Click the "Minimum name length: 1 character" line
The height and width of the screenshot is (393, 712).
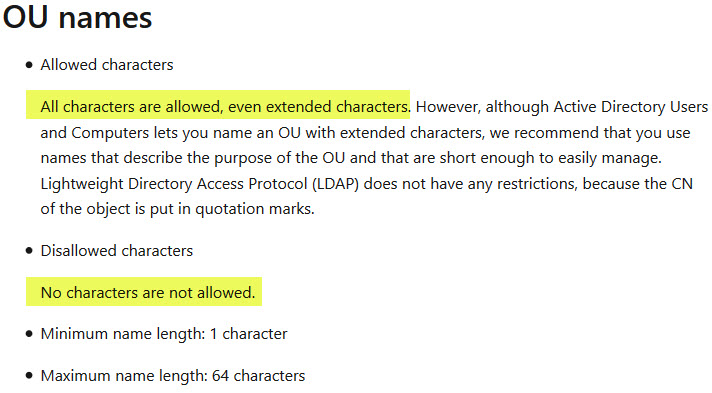click(x=164, y=334)
